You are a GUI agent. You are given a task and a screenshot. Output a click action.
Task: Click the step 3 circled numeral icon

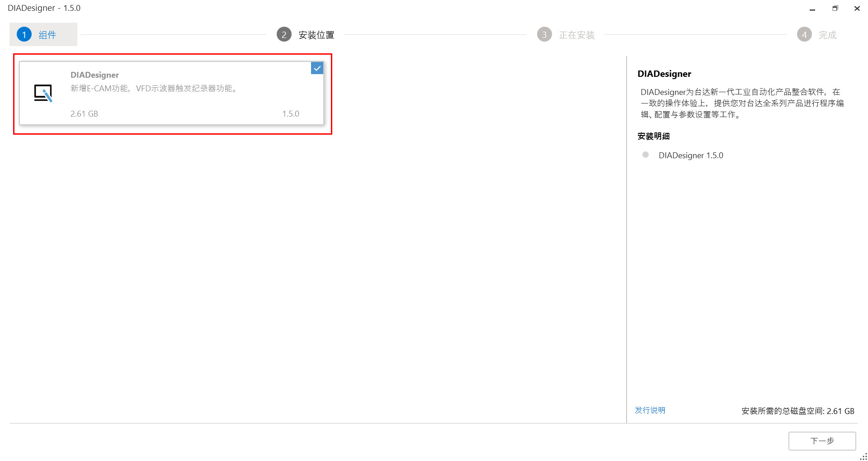click(x=544, y=34)
